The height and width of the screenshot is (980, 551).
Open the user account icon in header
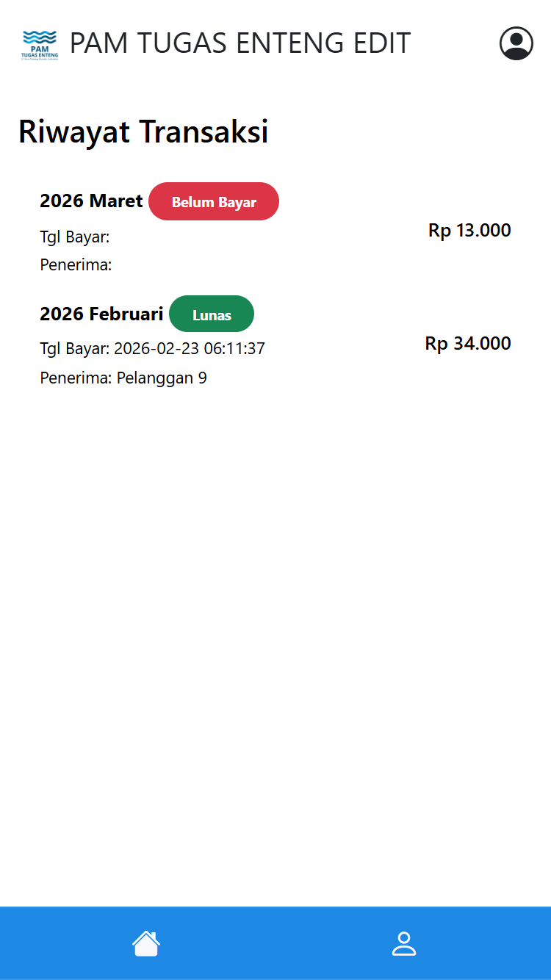pyautogui.click(x=516, y=43)
